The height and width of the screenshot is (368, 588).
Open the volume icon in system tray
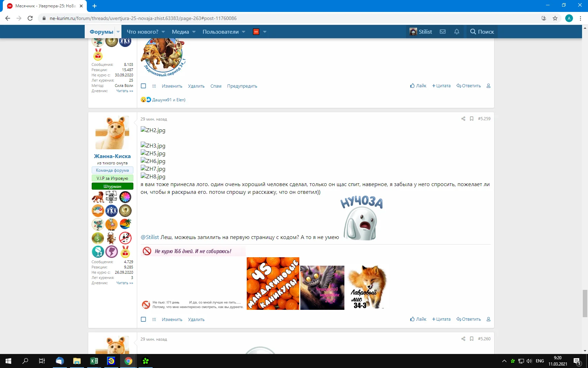(529, 361)
